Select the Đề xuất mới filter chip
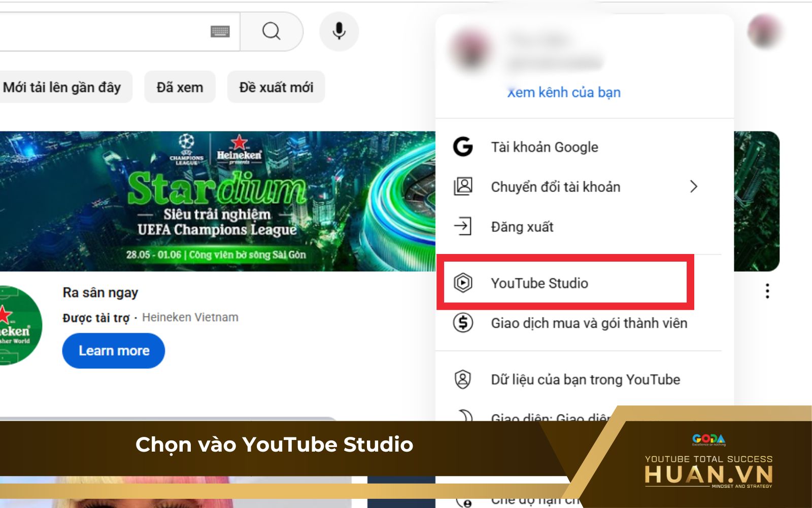The height and width of the screenshot is (508, 812). pos(276,87)
